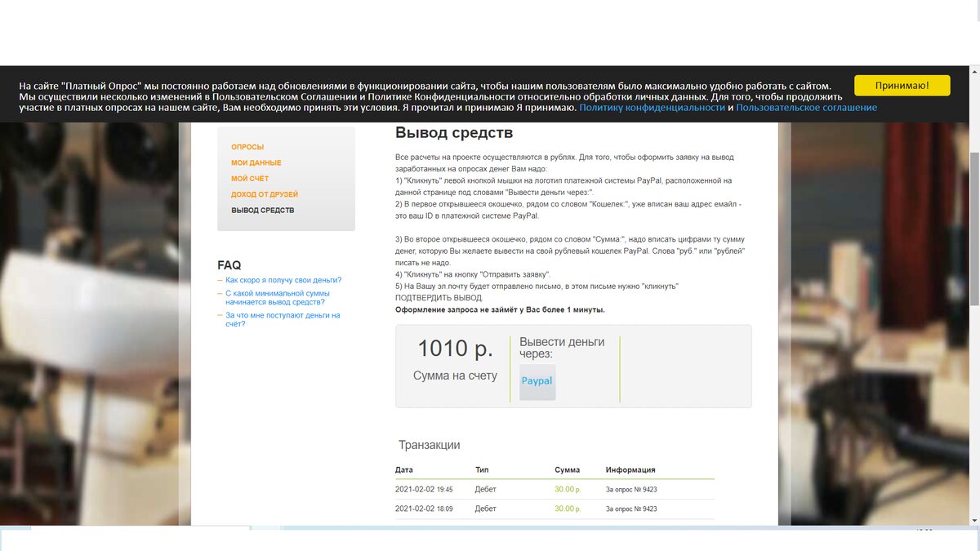The image size is (980, 551).
Task: Go to the ОПРОСЫ menu item
Action: tap(247, 147)
